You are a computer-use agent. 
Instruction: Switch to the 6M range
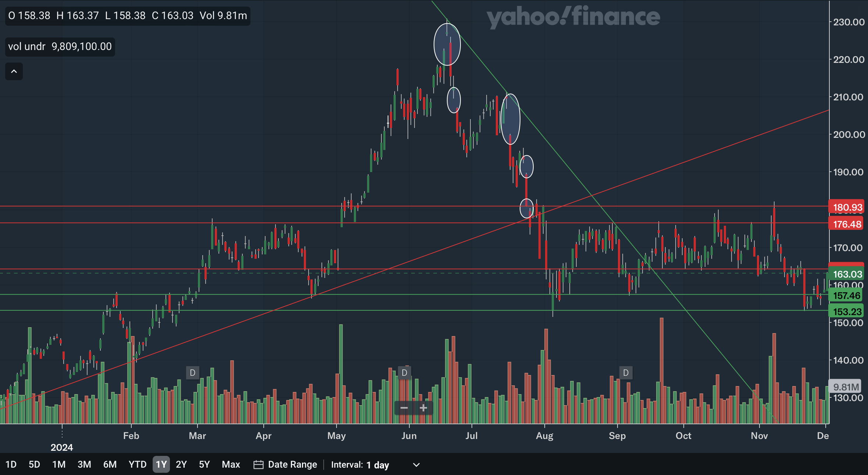point(110,465)
